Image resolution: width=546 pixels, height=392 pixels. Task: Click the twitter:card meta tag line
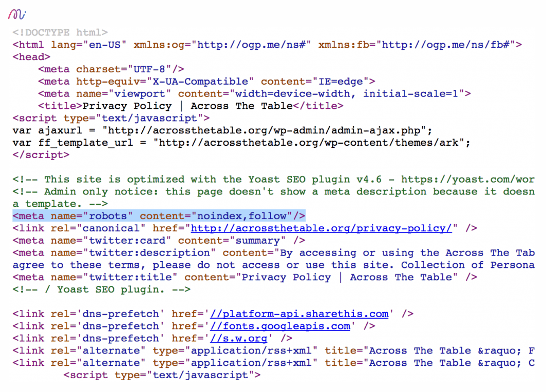tap(159, 240)
